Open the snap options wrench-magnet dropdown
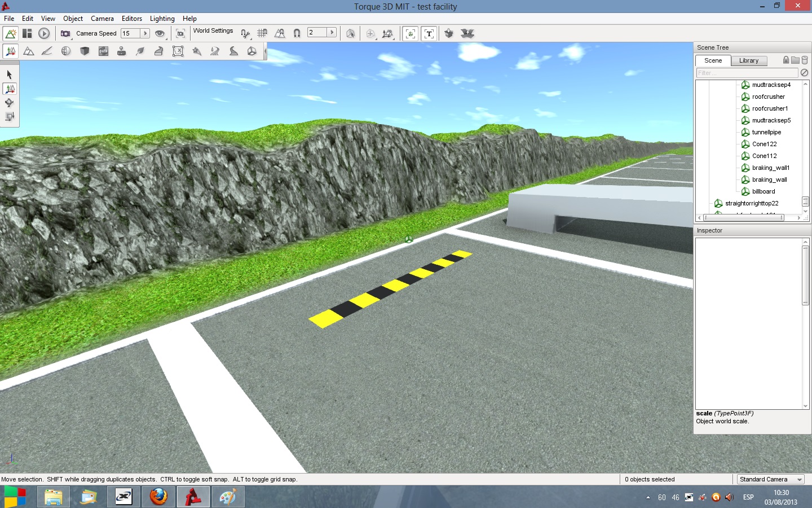Screen dimensions: 812x508 245,33
